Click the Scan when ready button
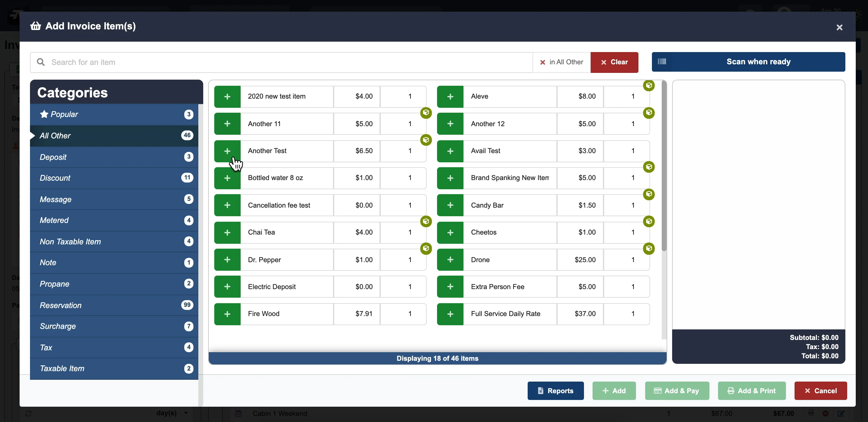The image size is (868, 422). pos(749,62)
